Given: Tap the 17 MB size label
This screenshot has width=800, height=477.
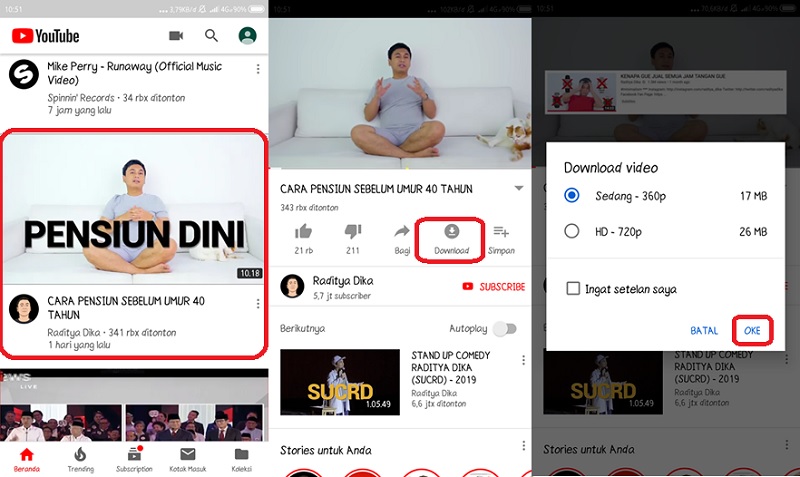Looking at the screenshot, I should (754, 196).
